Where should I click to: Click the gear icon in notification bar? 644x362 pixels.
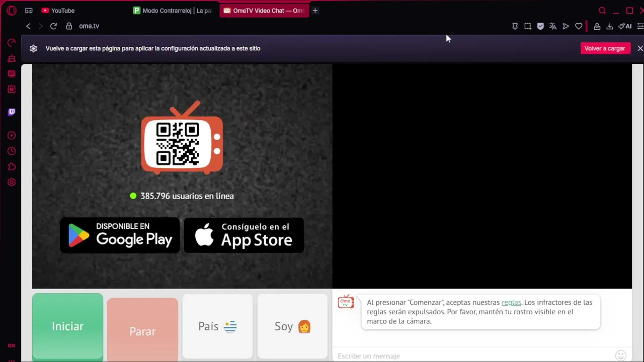(33, 48)
